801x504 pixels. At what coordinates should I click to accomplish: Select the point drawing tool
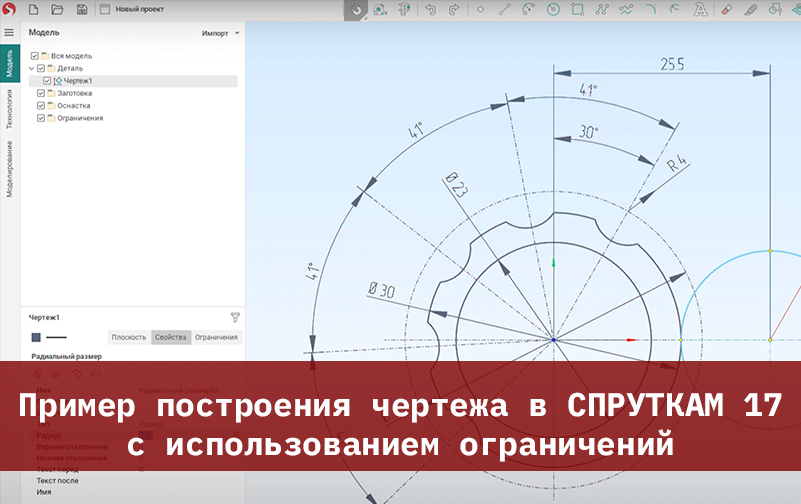click(480, 9)
